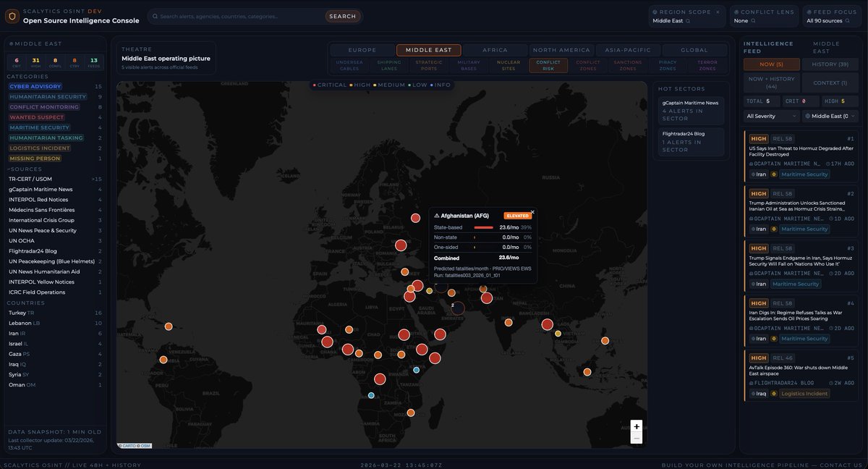
Task: Open the Now + History (44) tab
Action: coord(772,83)
